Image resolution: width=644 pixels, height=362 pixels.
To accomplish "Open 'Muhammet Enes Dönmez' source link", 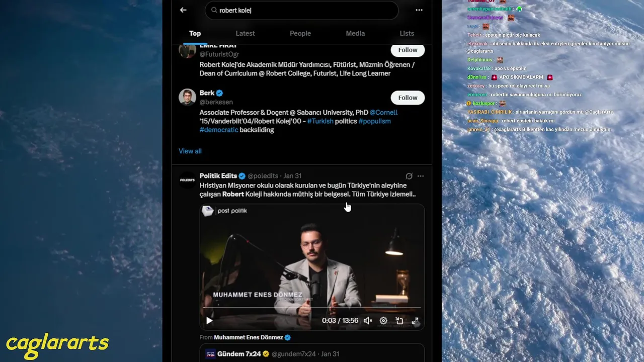I will 249,337.
